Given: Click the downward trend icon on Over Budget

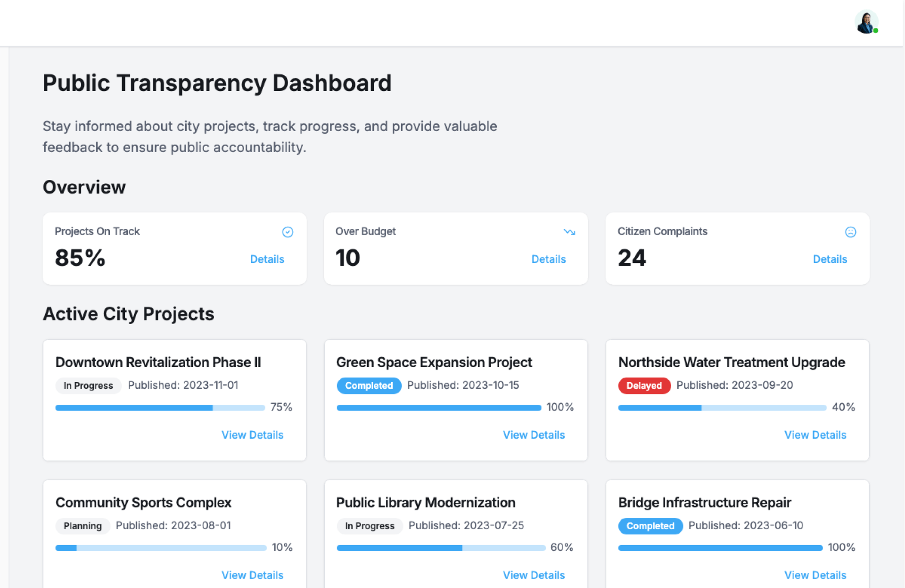Looking at the screenshot, I should pos(569,232).
